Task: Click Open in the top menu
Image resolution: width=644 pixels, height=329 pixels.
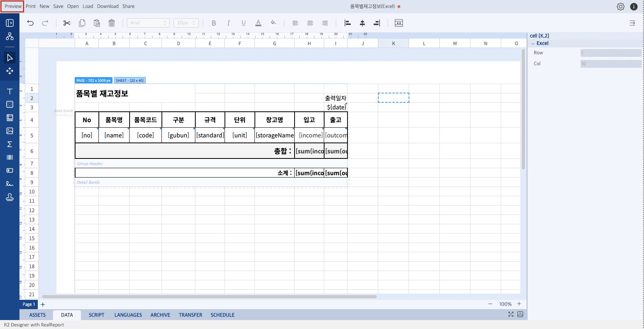Action: pos(73,6)
